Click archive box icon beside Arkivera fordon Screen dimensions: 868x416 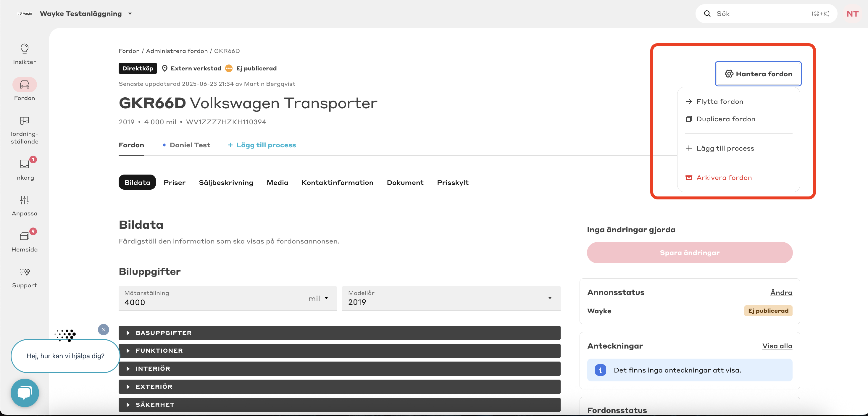click(689, 178)
